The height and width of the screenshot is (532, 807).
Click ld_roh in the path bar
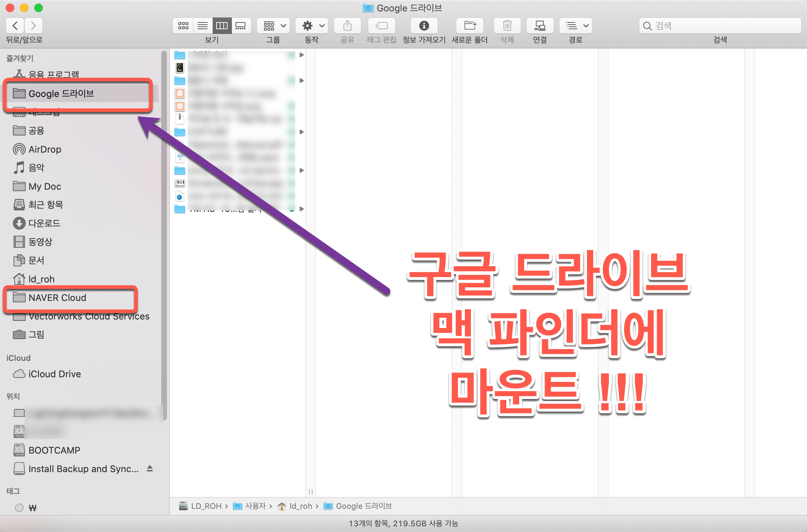click(300, 506)
